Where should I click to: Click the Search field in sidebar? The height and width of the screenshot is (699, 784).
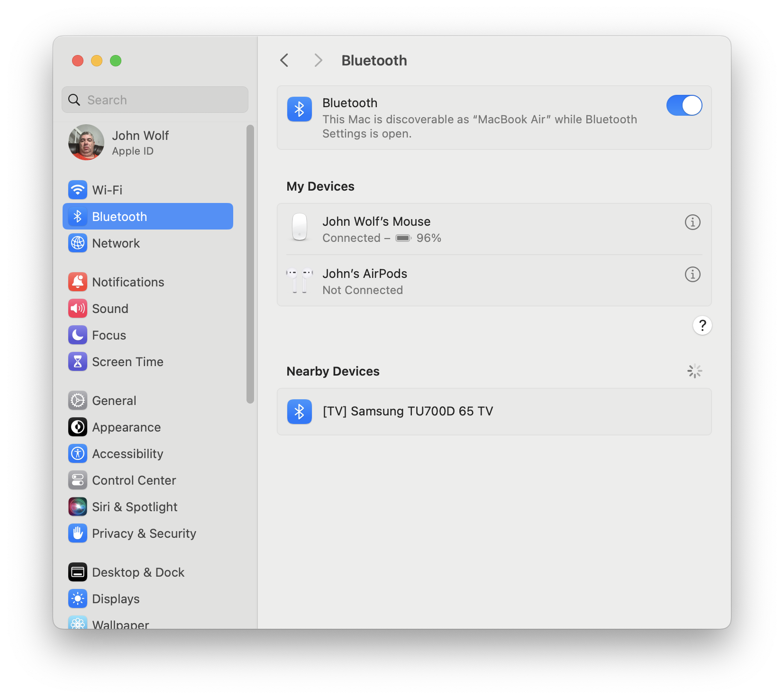[155, 100]
